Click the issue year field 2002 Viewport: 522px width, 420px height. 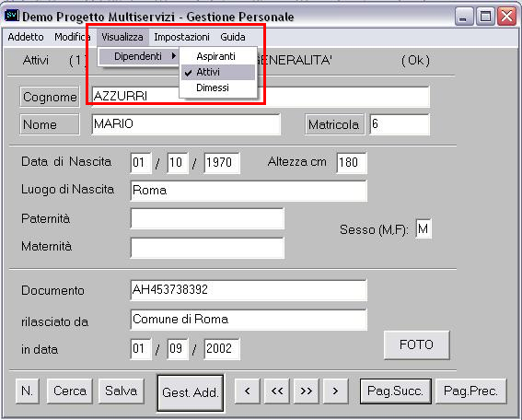[x=221, y=349]
